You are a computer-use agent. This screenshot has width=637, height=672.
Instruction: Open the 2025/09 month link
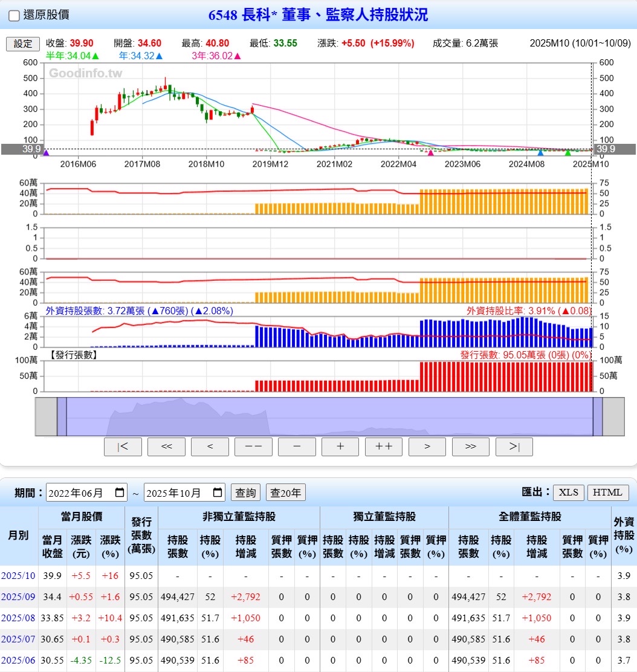click(x=18, y=596)
